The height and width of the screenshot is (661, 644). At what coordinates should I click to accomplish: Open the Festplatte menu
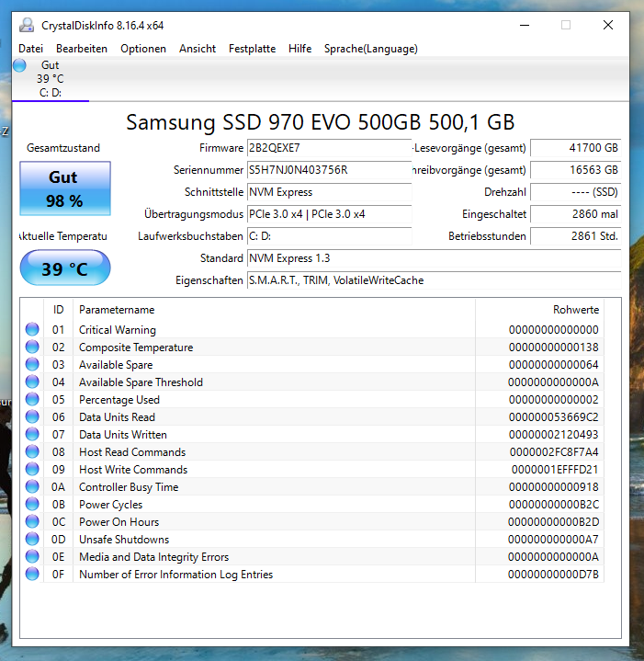252,49
